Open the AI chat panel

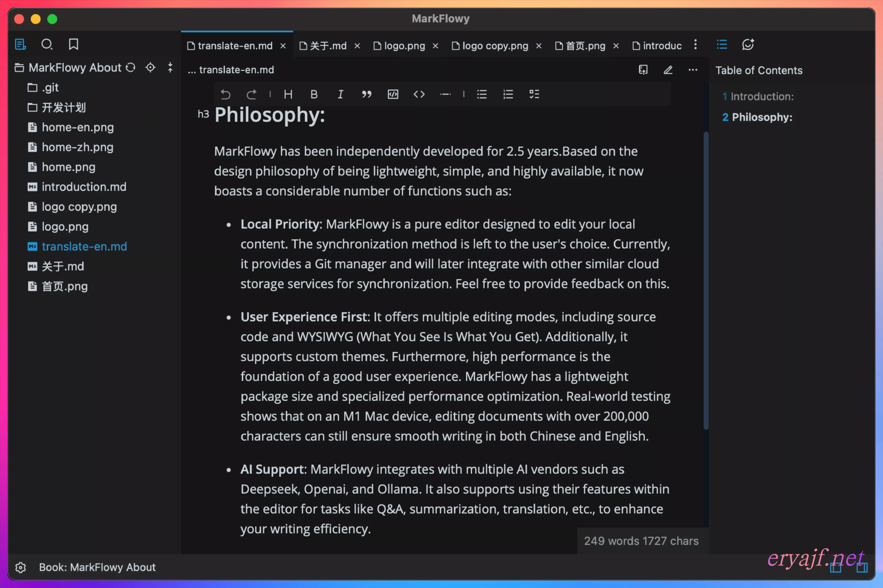click(748, 44)
